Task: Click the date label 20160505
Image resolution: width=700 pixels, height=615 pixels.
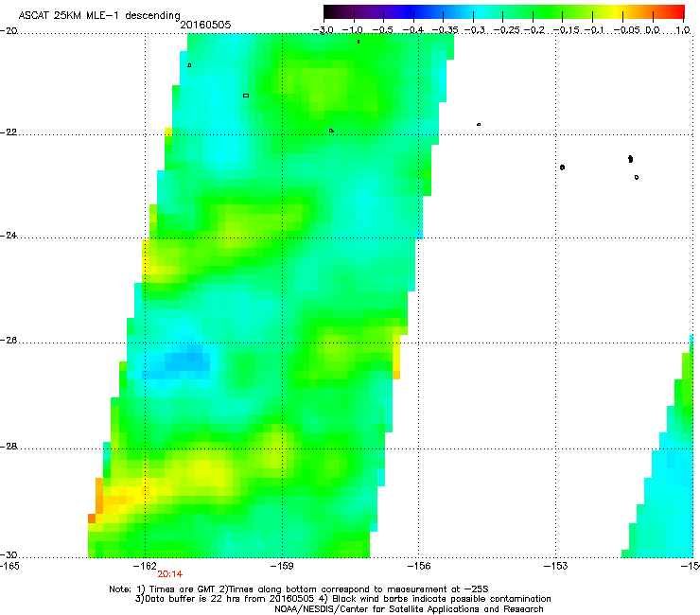Action: click(205, 25)
